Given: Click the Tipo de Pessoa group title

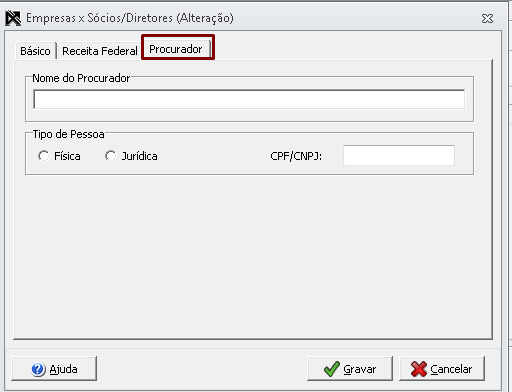Looking at the screenshot, I should tap(68, 134).
